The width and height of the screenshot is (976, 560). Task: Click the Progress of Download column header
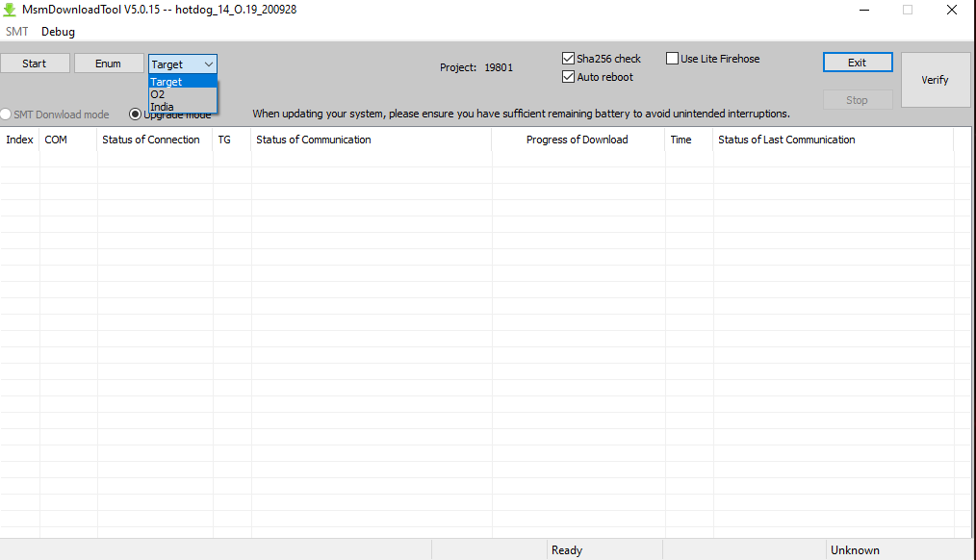(577, 140)
